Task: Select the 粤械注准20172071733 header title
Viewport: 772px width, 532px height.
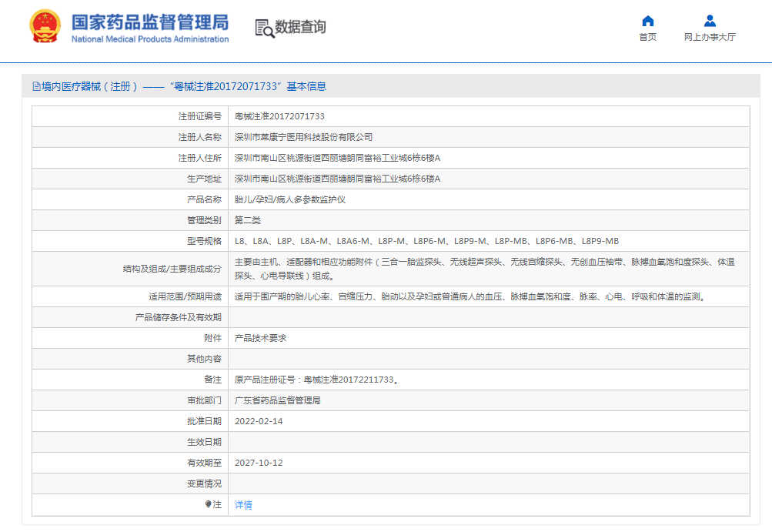Action: (x=227, y=86)
